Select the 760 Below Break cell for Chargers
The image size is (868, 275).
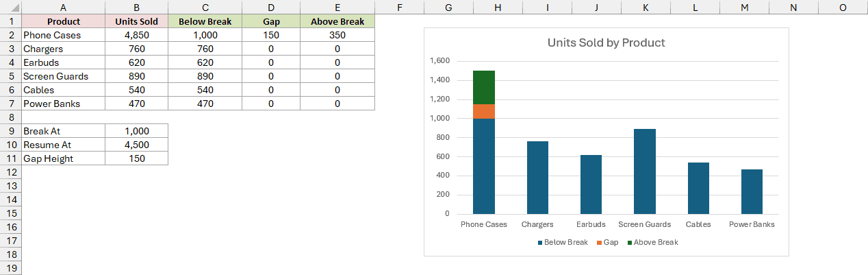(x=205, y=49)
